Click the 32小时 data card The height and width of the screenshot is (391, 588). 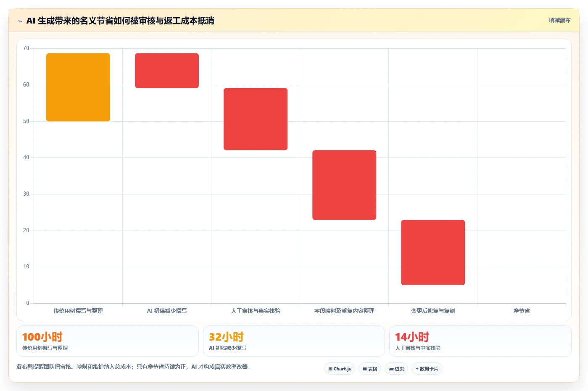294,341
